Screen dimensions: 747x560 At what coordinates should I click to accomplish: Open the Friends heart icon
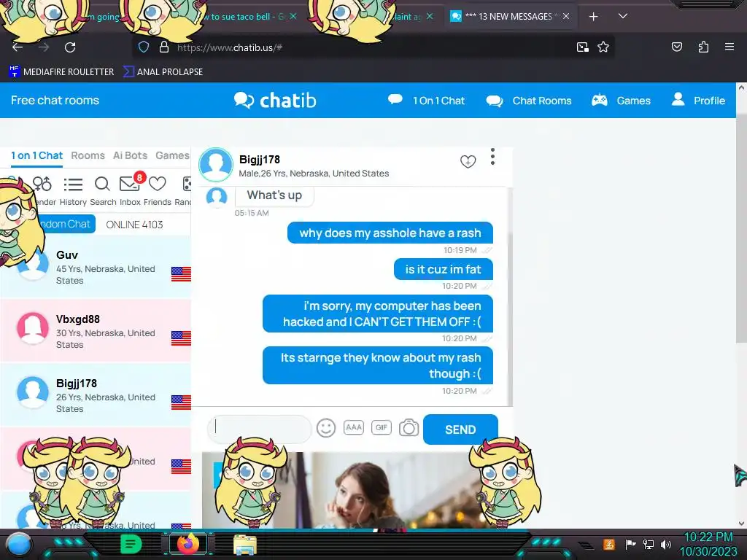coord(158,191)
